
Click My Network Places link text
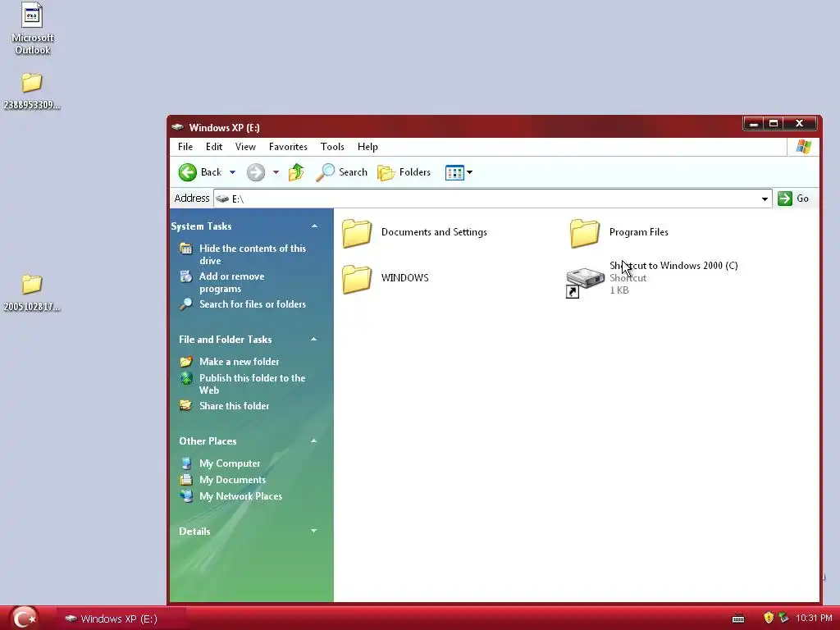click(x=240, y=496)
